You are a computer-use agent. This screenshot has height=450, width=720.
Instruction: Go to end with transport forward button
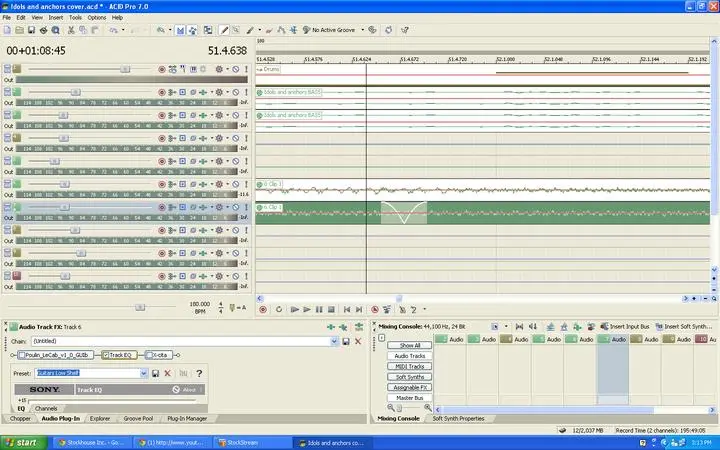click(x=359, y=309)
